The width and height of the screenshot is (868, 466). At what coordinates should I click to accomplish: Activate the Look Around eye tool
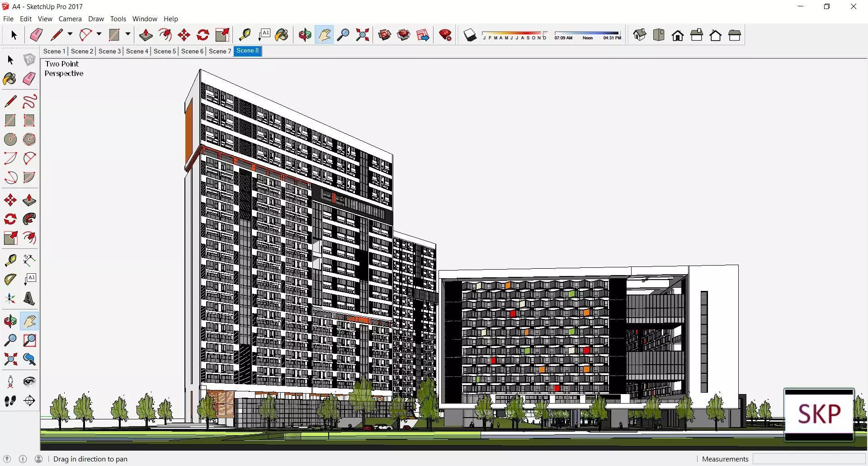(29, 381)
